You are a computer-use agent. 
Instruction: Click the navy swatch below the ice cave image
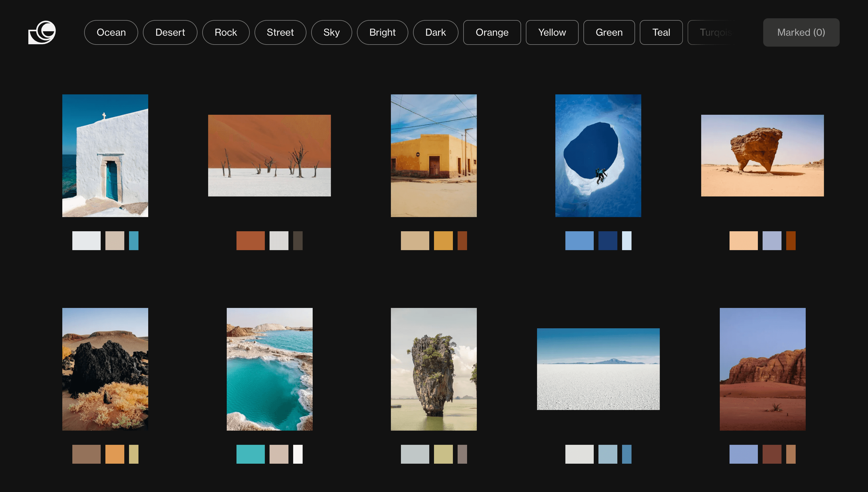[x=608, y=240]
